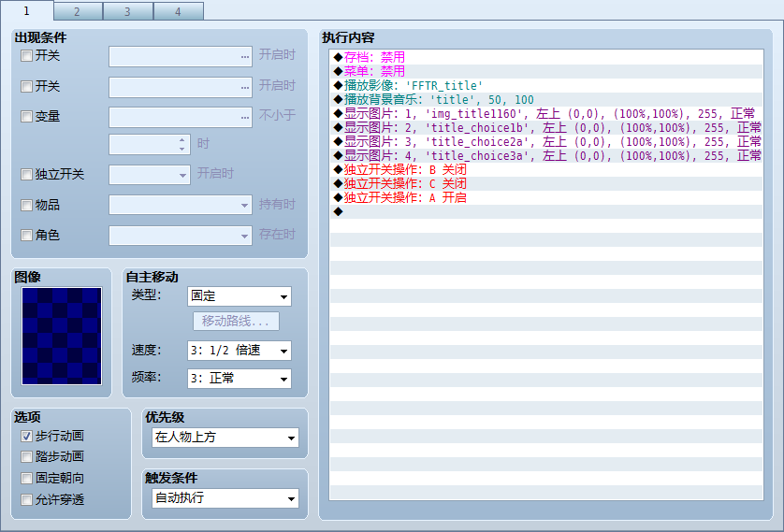Click the empty last command diamond line
784x532 pixels.
click(546, 211)
